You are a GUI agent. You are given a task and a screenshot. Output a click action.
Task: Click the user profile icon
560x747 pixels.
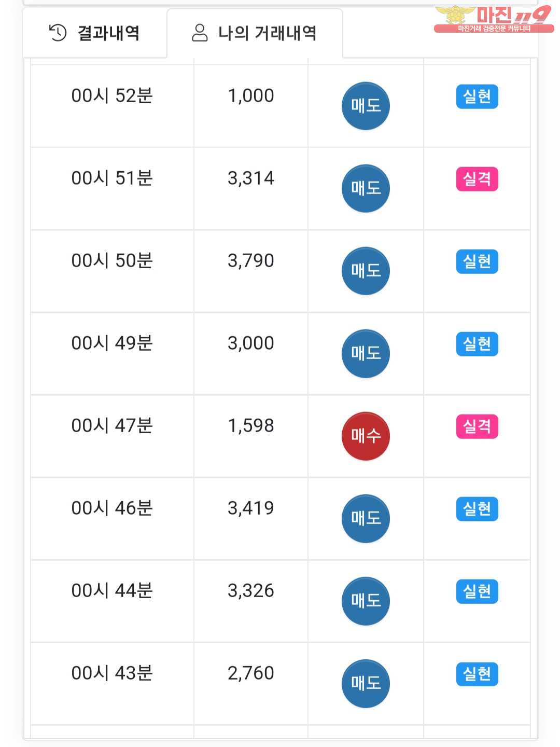pos(200,33)
